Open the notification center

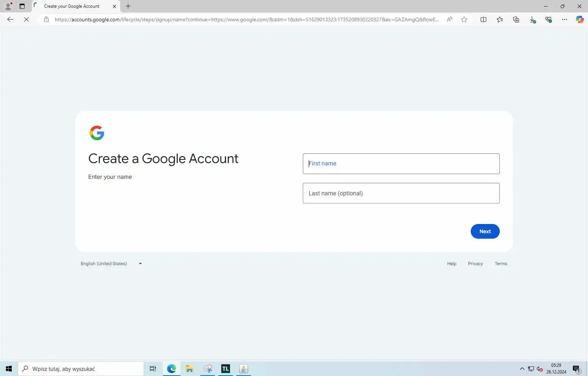(x=576, y=369)
